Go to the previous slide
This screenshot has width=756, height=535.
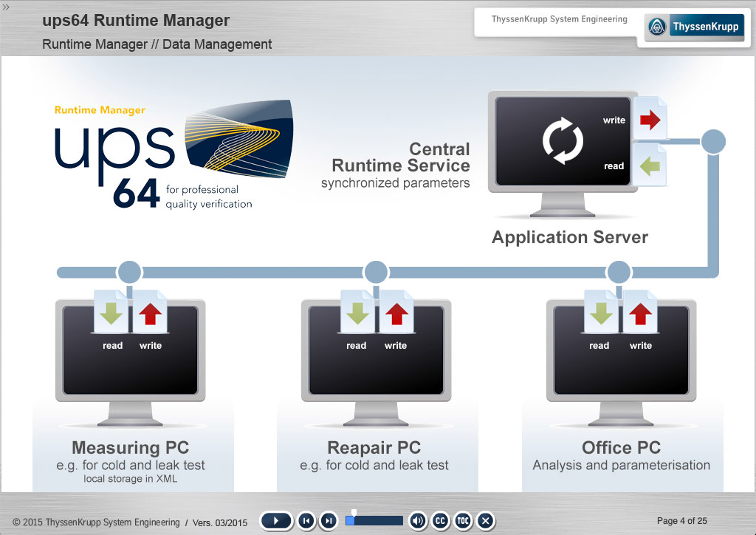tap(306, 521)
